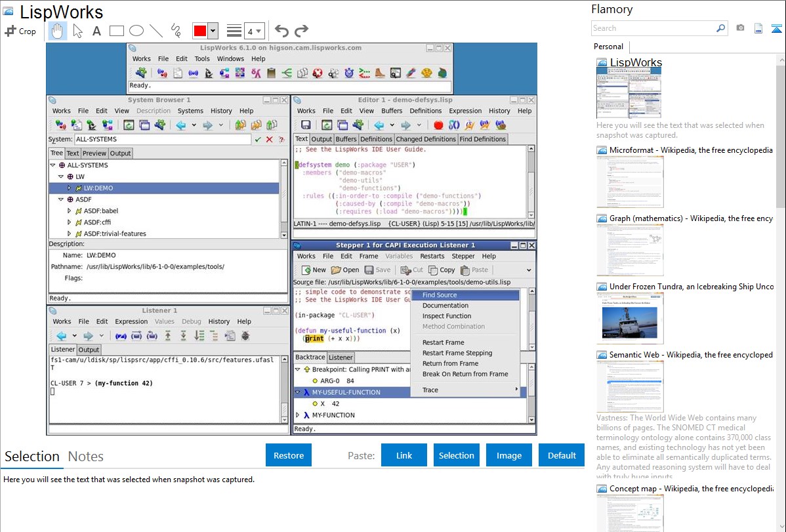Viewport: 786px width, 532px height.
Task: Click the red X beside System field
Action: [269, 139]
